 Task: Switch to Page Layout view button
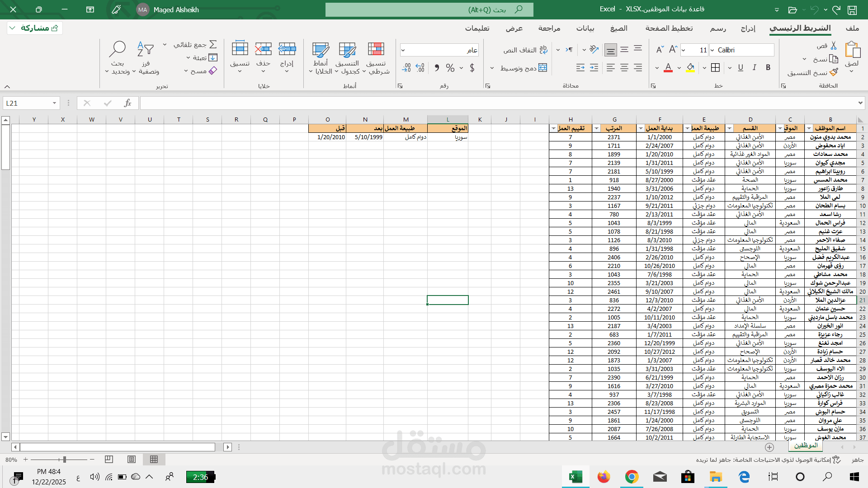(132, 460)
